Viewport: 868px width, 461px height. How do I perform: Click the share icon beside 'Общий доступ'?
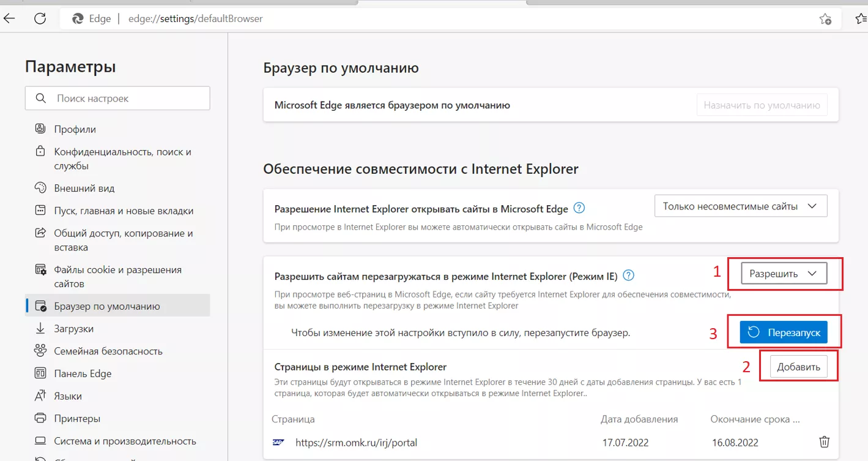tap(40, 233)
